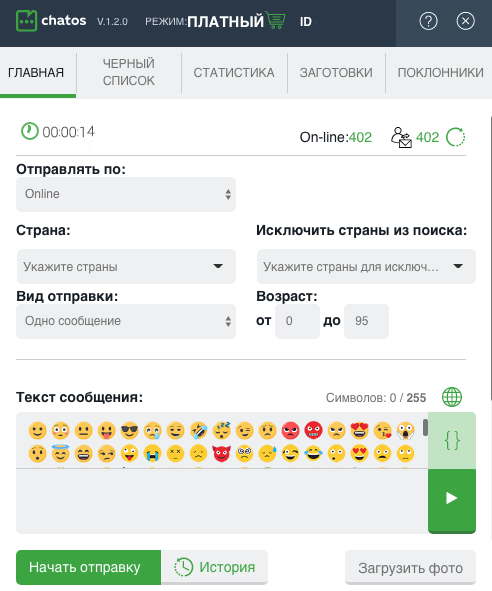Click the curly braces variables button
The image size is (492, 591).
452,440
